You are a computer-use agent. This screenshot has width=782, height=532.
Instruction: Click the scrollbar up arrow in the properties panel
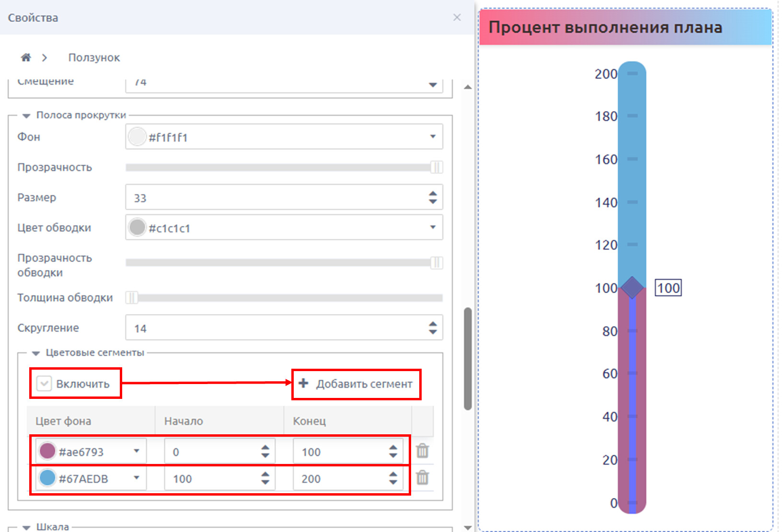(x=468, y=87)
